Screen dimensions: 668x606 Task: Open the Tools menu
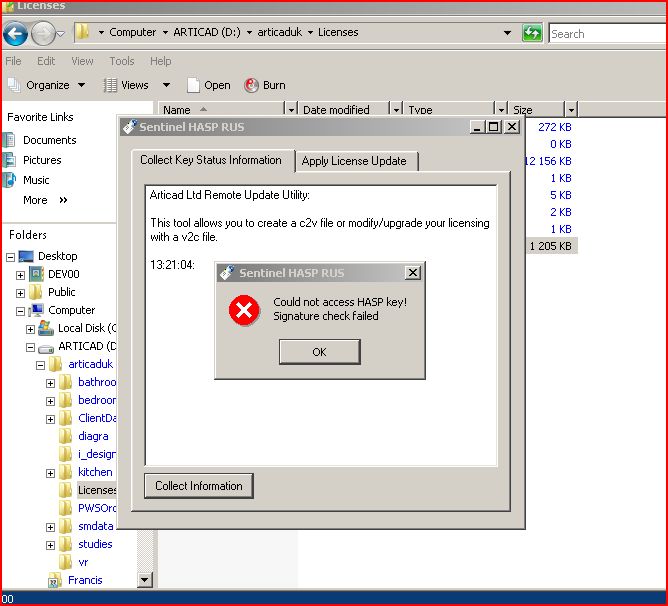pos(122,61)
